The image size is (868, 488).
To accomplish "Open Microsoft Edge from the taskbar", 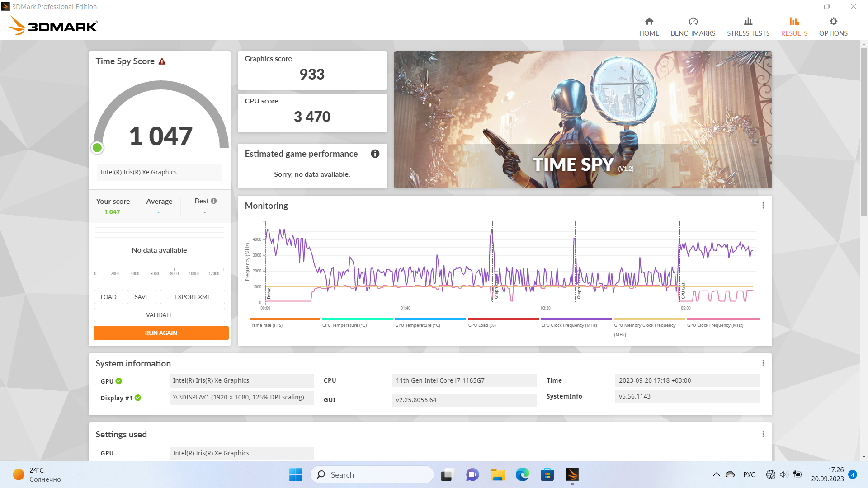I will point(522,475).
